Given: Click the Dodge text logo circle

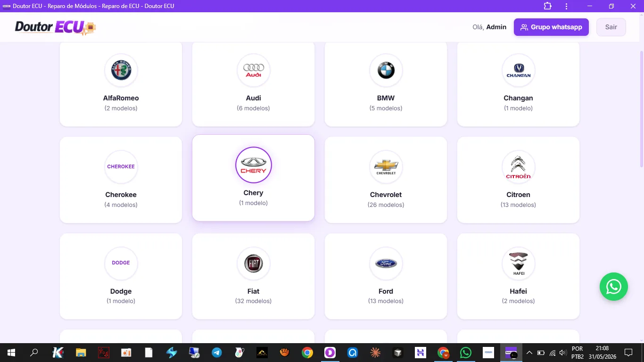Looking at the screenshot, I should click(121, 263).
